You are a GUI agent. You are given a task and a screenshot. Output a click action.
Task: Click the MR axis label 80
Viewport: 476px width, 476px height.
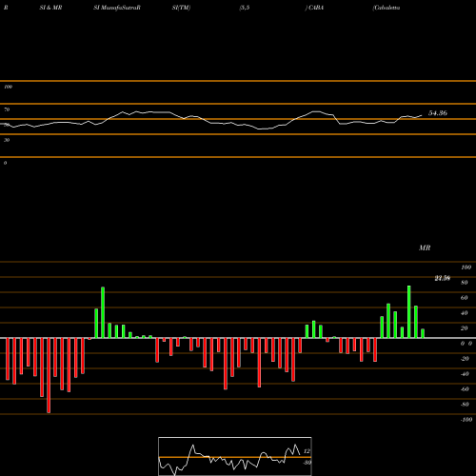tap(465, 283)
